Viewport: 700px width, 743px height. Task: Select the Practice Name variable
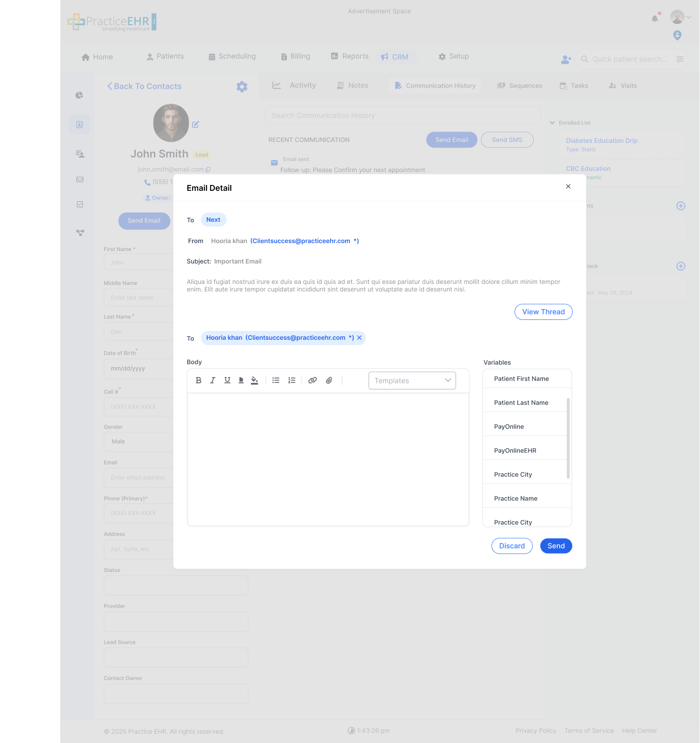coord(515,499)
